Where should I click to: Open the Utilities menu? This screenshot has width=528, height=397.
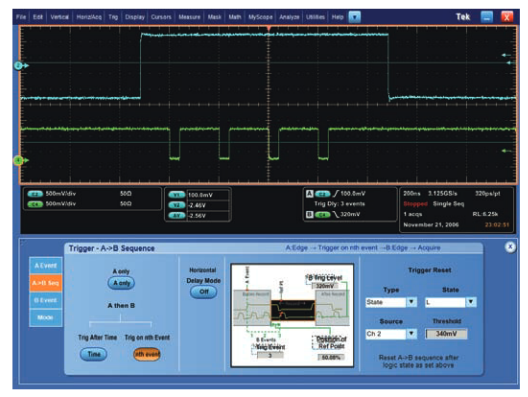coord(315,17)
